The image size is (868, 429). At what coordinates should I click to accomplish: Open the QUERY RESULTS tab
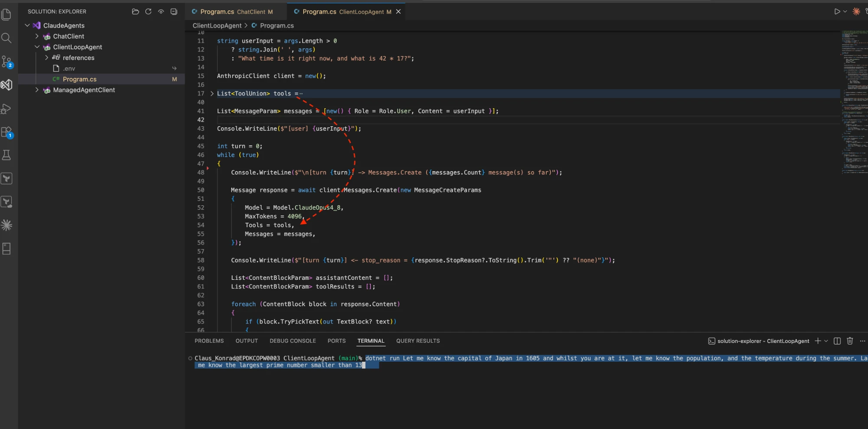pos(418,341)
